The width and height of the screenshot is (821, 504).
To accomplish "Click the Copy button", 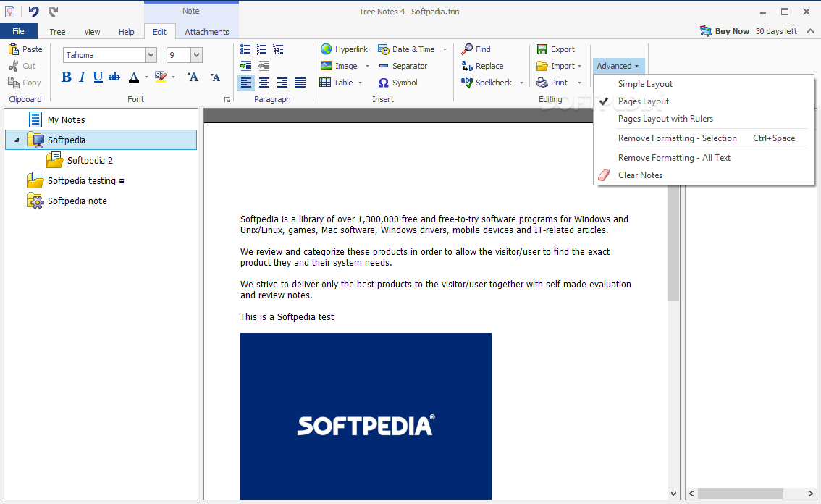I will point(25,83).
